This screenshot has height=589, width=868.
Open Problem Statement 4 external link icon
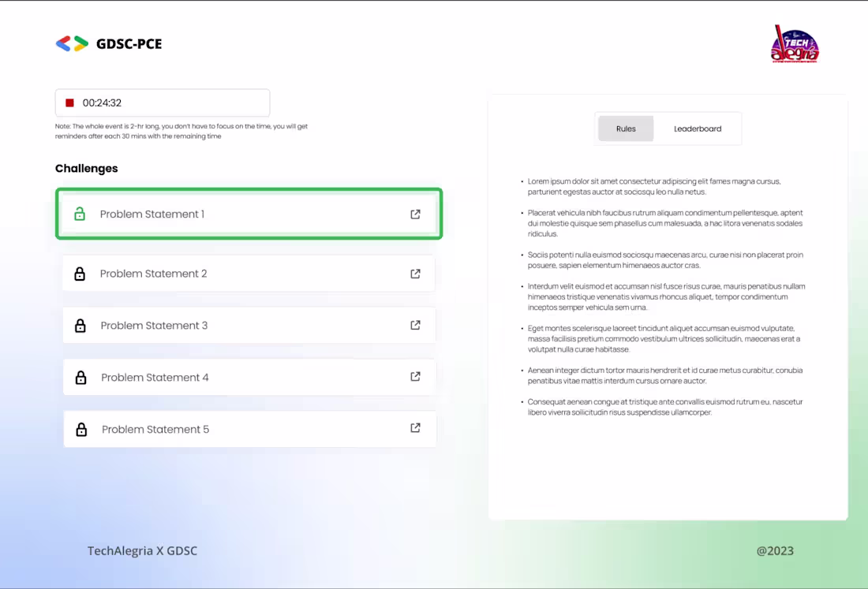(x=415, y=377)
